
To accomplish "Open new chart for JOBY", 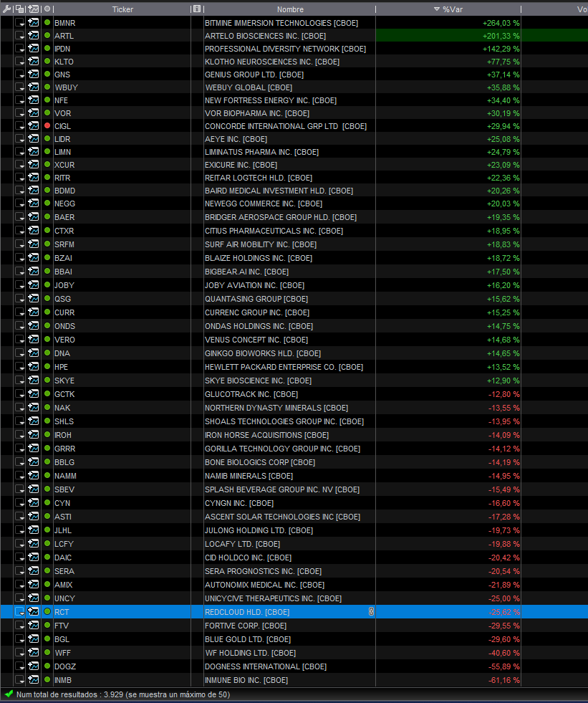I will (34, 284).
